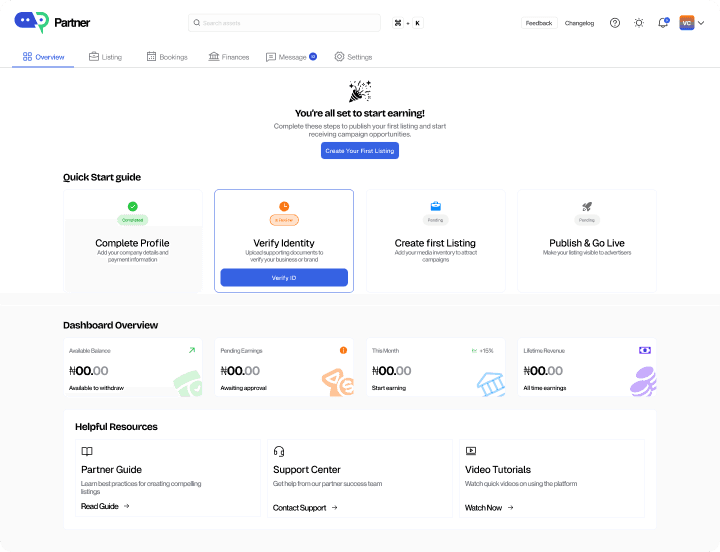Open the Feedback button
Viewport: 720px width, 552px height.
coord(539,23)
